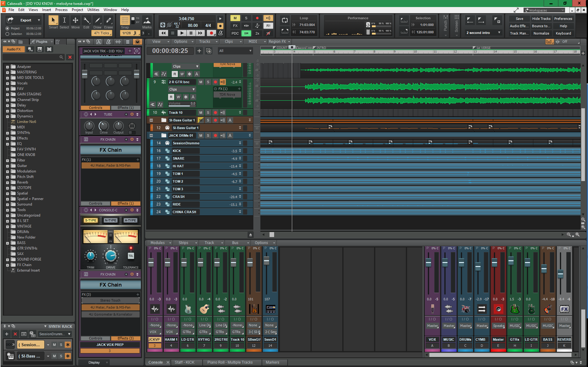
Task: Arm record on Track 10
Action: click(215, 113)
